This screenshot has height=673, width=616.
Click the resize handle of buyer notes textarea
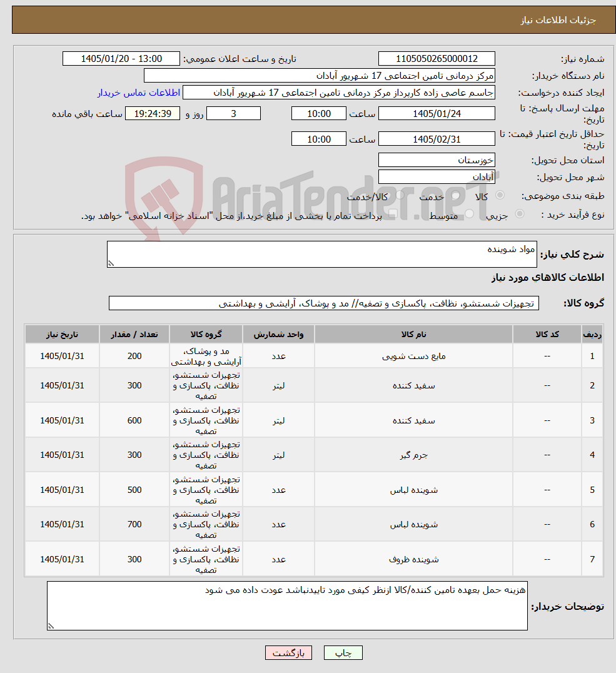[x=51, y=626]
